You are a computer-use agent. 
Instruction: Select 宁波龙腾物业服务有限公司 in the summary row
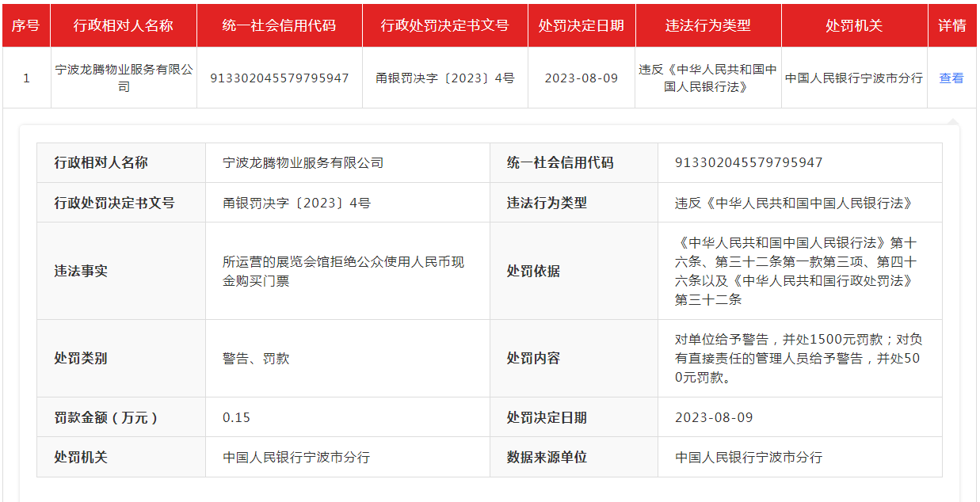[124, 78]
